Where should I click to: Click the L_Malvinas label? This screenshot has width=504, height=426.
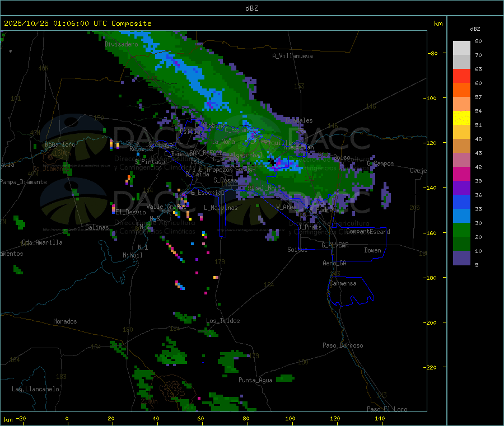(x=221, y=208)
